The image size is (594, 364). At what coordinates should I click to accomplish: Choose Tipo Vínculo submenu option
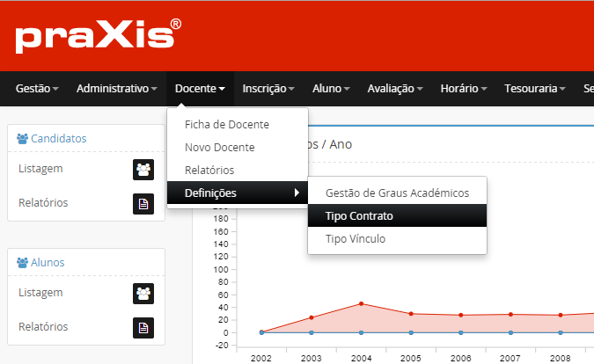pos(356,239)
